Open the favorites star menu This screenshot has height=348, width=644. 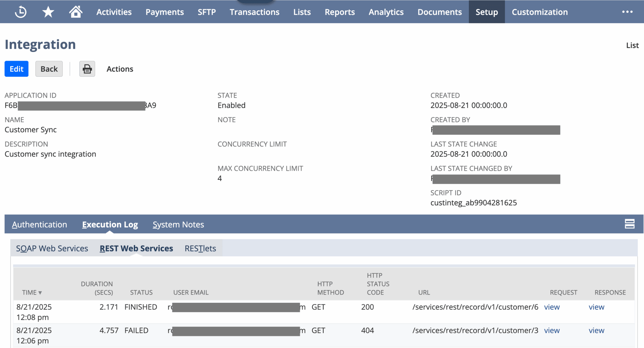[x=48, y=12]
